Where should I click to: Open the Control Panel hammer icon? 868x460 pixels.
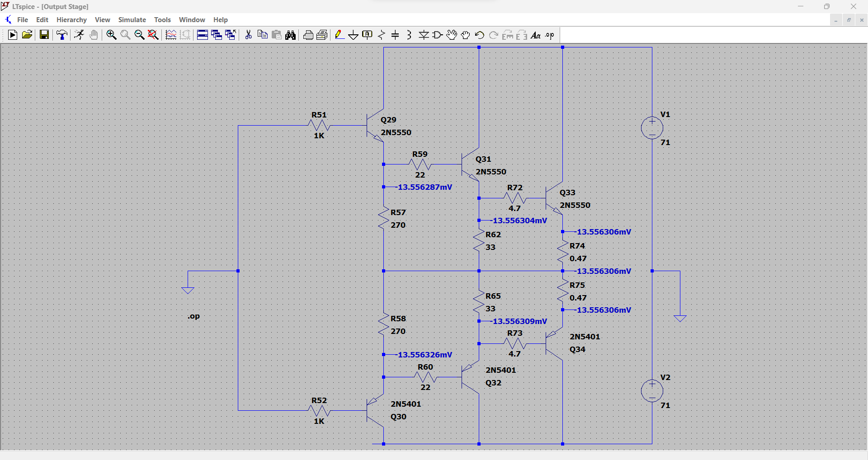(x=62, y=35)
